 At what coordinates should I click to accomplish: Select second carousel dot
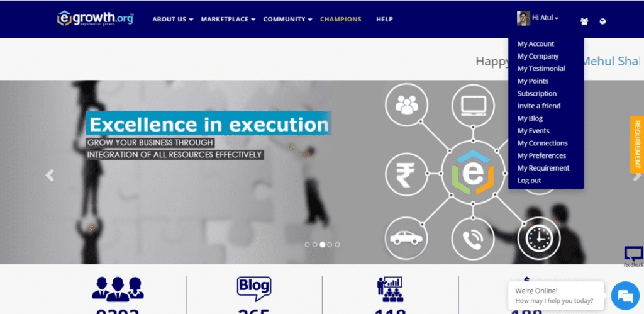pyautogui.click(x=314, y=245)
